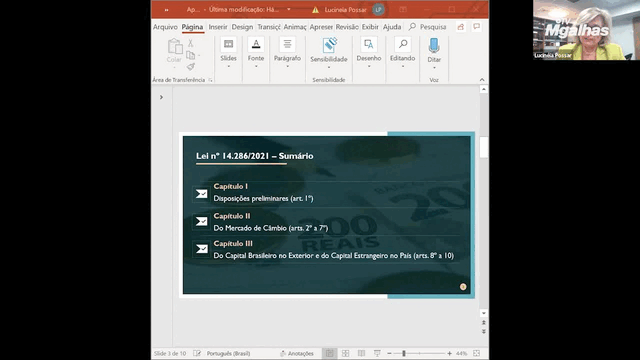Click the format painter brush icon
Screen dimensions: 640x360
[191, 67]
